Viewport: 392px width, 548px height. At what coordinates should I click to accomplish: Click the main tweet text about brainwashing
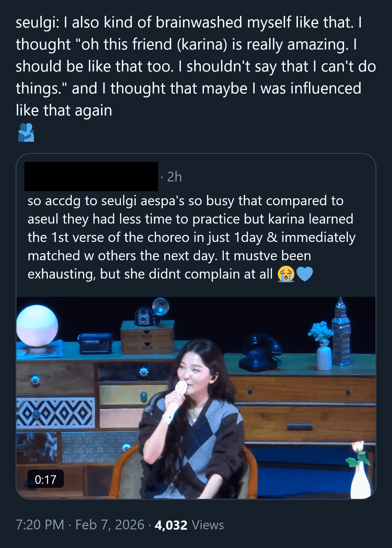(195, 66)
